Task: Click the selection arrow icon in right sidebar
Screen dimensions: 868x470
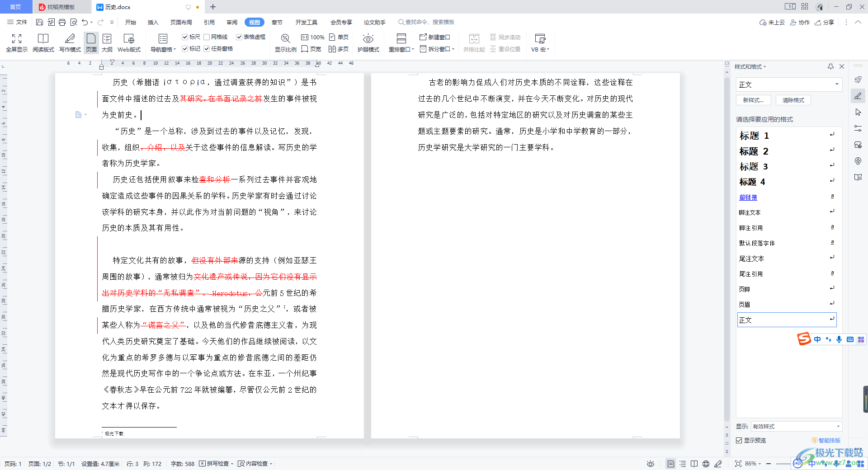Action: point(858,112)
